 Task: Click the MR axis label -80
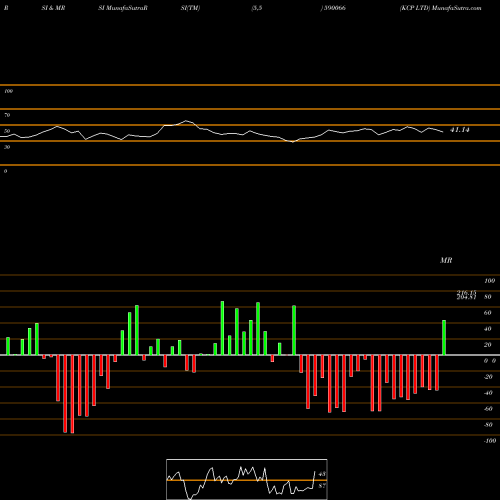click(488, 425)
